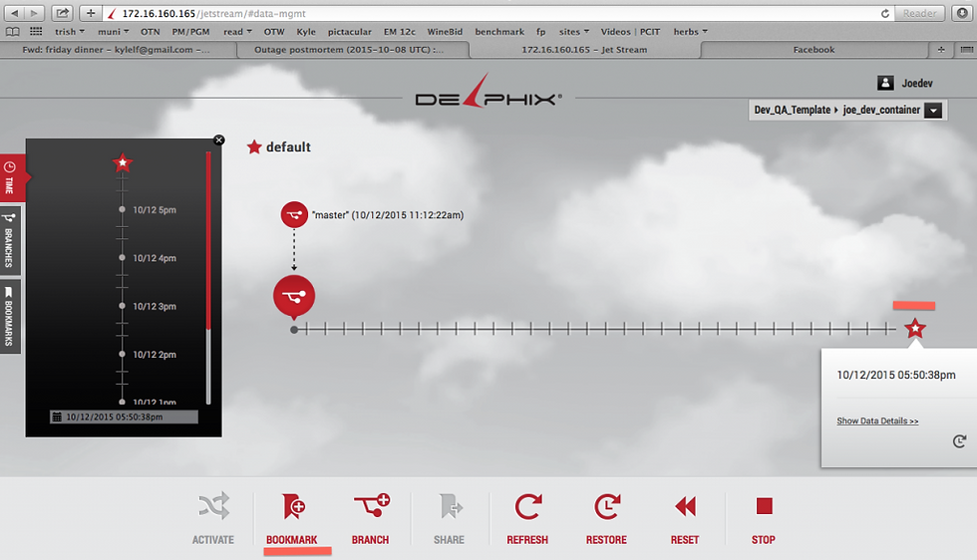Click the Reader button
Image resolution: width=977 pixels, height=560 pixels.
click(x=919, y=13)
